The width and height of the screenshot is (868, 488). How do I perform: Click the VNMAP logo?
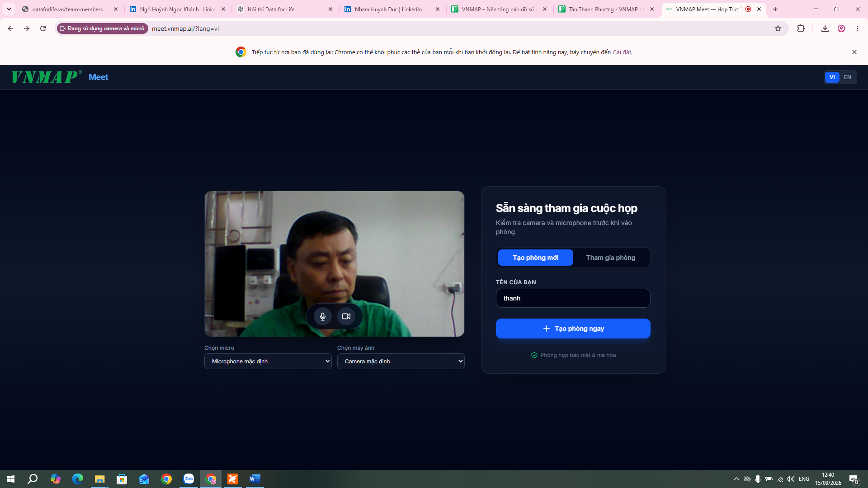pos(47,77)
